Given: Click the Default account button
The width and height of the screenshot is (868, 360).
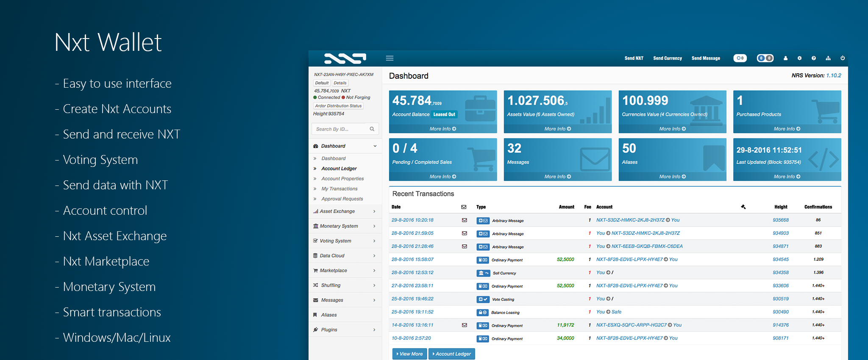Looking at the screenshot, I should tap(322, 83).
